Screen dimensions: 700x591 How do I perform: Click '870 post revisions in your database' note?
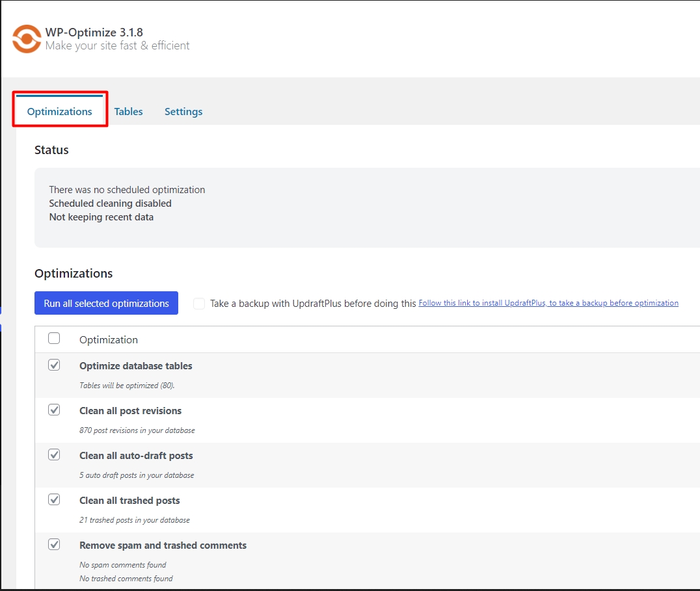pos(137,430)
